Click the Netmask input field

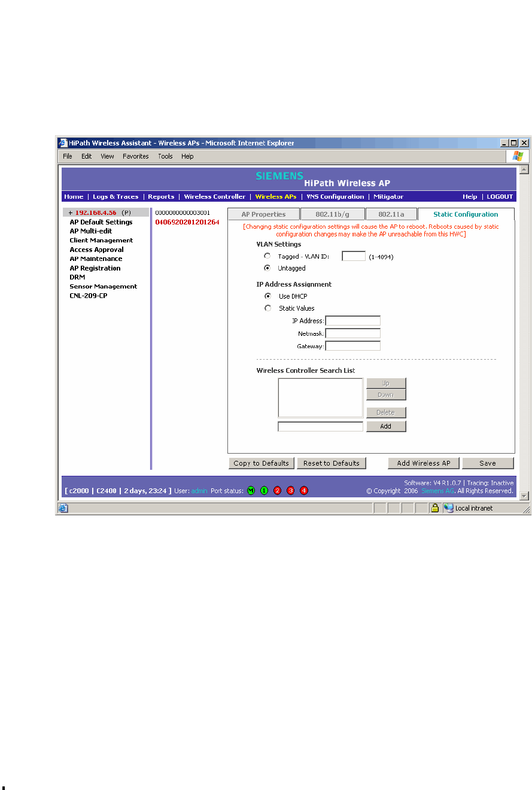[x=352, y=333]
